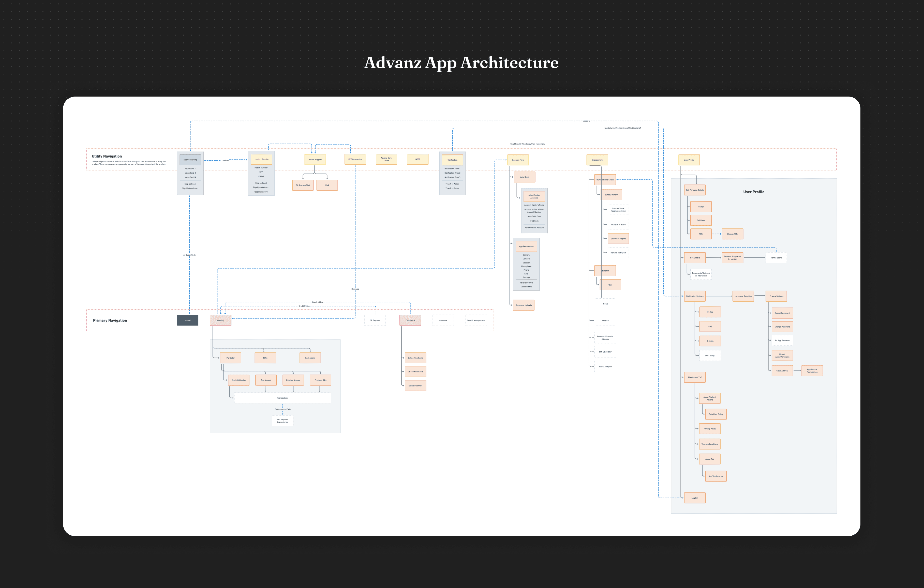
Task: Select the Karma Score box
Action: click(776, 258)
